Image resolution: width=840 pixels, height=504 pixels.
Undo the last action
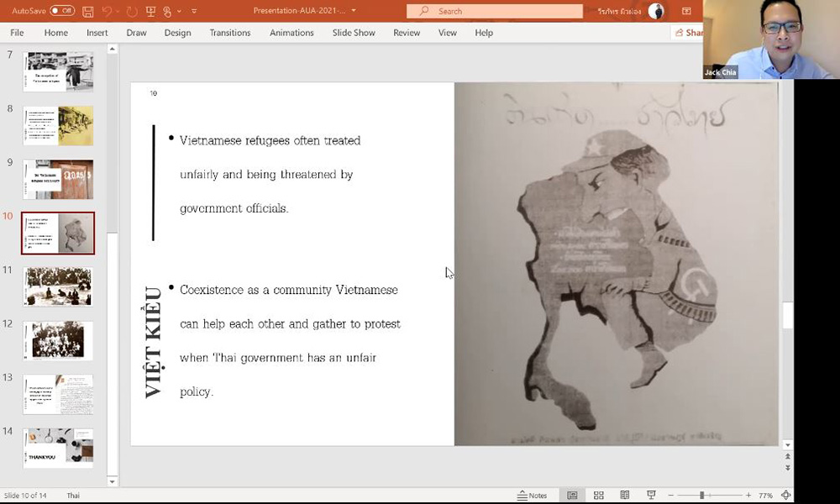click(107, 11)
